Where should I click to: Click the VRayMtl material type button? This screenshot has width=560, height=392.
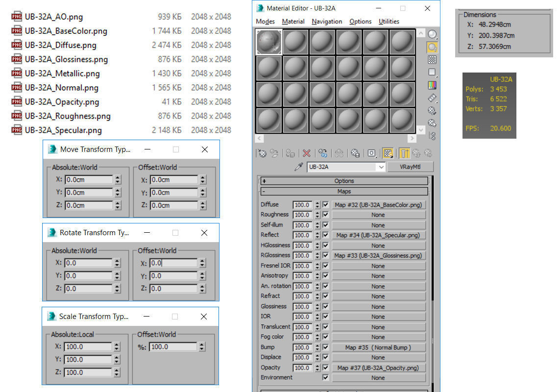tap(411, 167)
